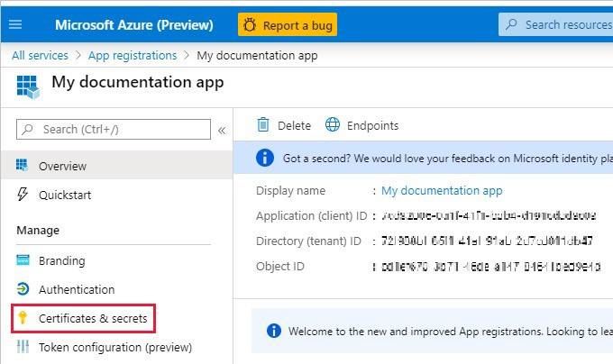Click My documentation app breadcrumb text
Viewport: 613px width, 364px height.
[257, 56]
